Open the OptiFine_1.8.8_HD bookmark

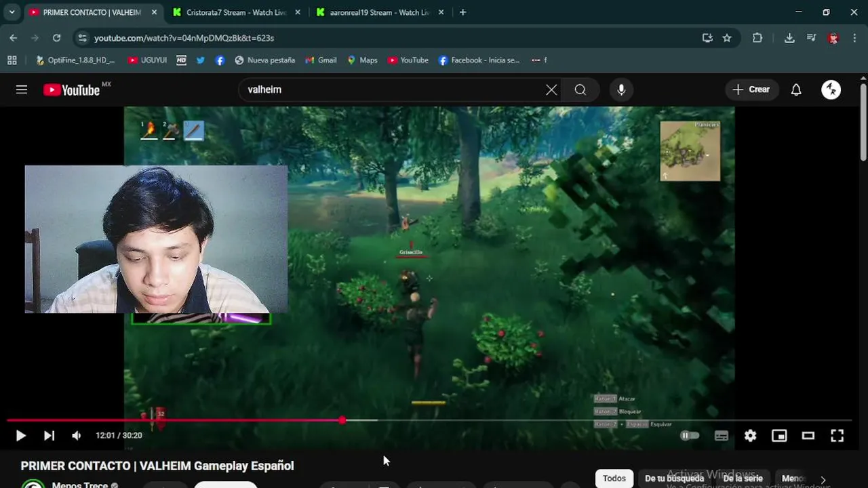[x=75, y=60]
